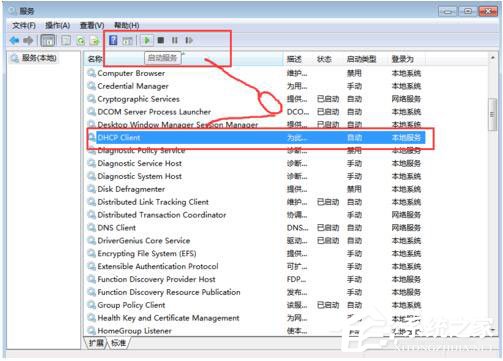
Task: Click the gear icon beside DNS Client
Action: 91,228
